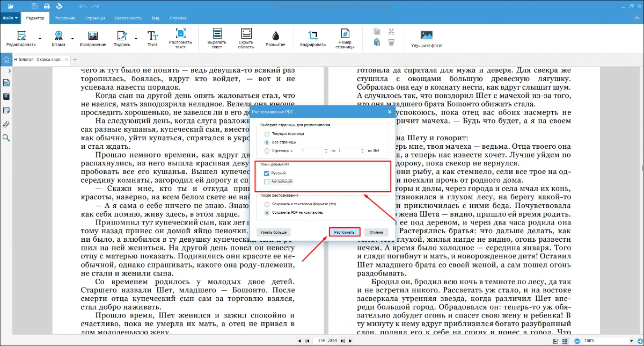This screenshot has height=346, width=644.
Task: Click the Выделить текст highlight tool
Action: 217,38
